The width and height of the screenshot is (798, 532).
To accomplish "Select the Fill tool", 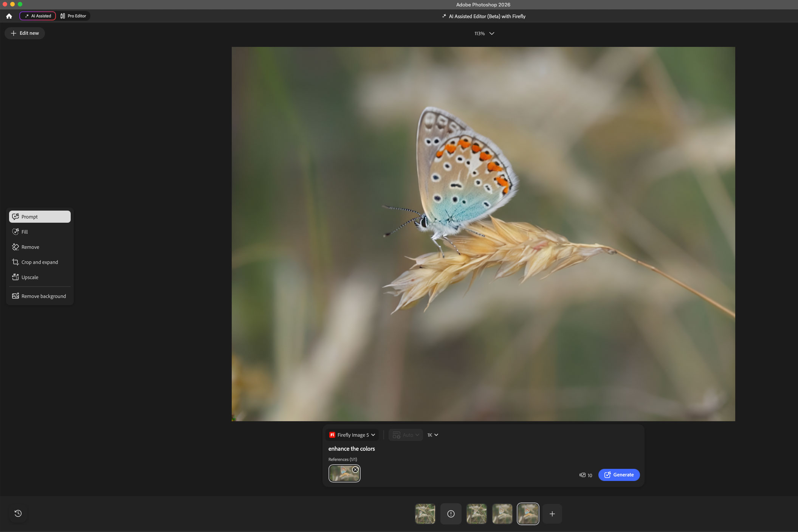I will pos(40,232).
